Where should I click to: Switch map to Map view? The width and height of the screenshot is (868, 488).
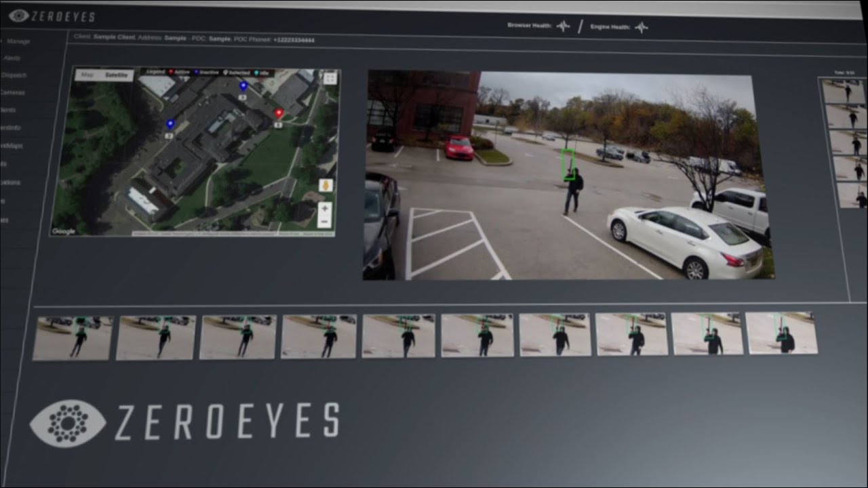(x=87, y=75)
